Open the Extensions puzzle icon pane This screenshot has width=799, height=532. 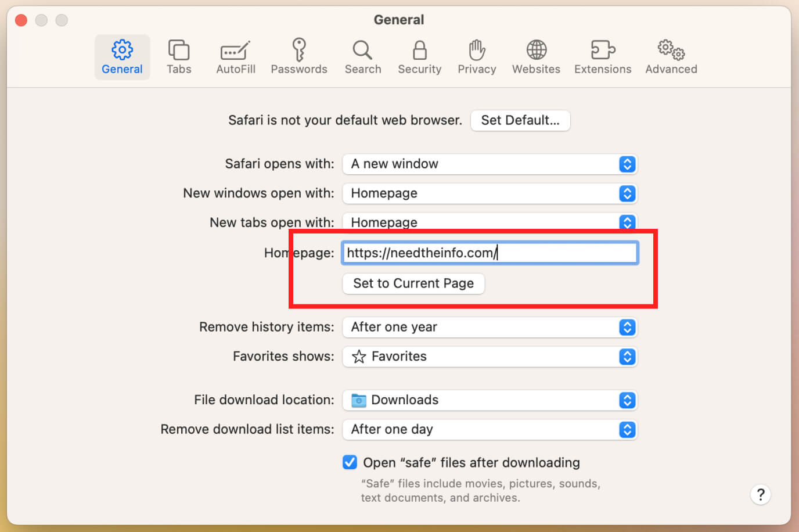pos(602,51)
